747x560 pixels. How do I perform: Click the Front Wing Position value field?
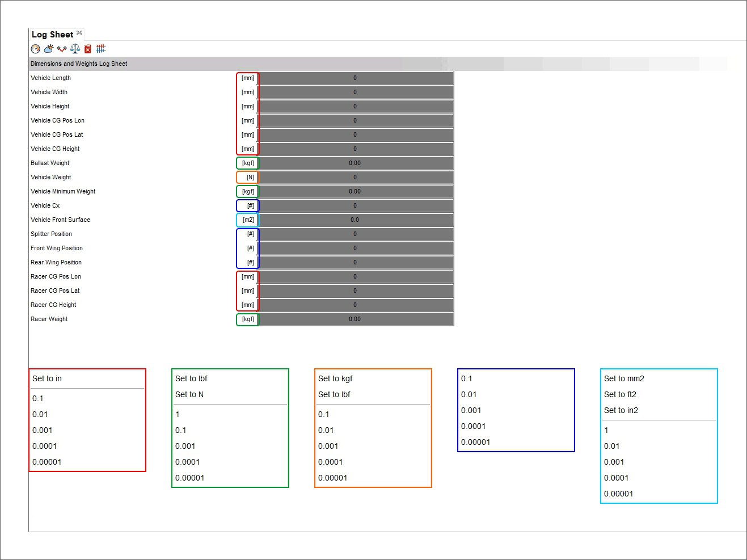click(356, 249)
